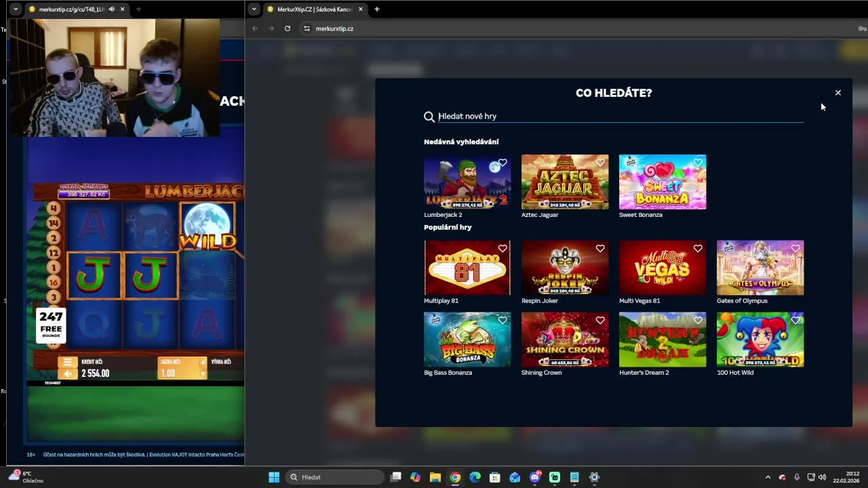
Task: Select the MerkurXtip.CZ Sázková Kancelář tab
Action: coord(315,9)
